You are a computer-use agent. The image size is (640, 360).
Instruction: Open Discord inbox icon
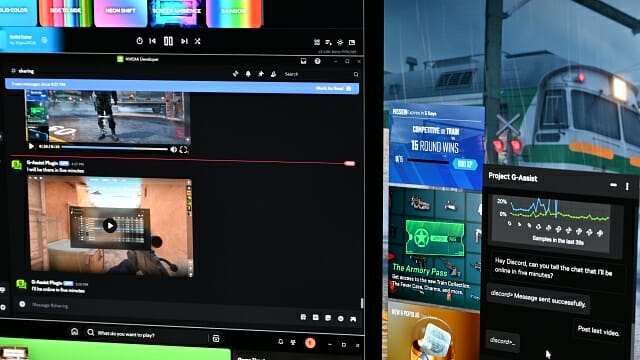point(303,61)
